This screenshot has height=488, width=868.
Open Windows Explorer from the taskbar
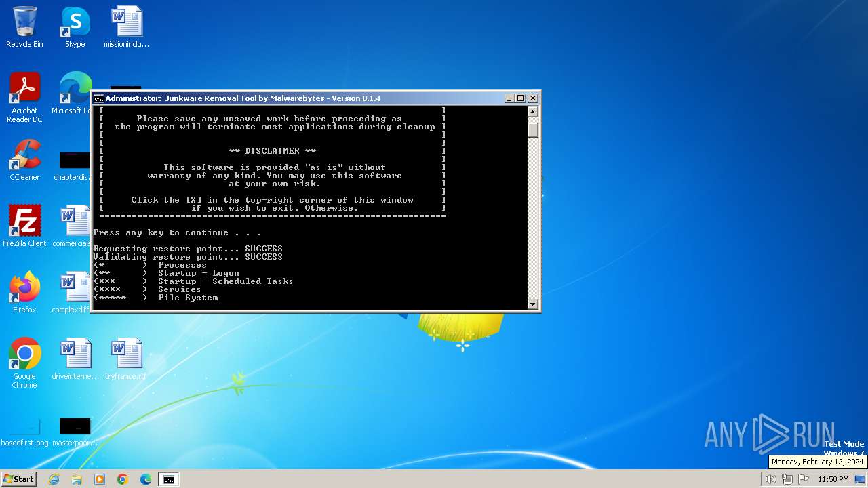[x=77, y=479]
